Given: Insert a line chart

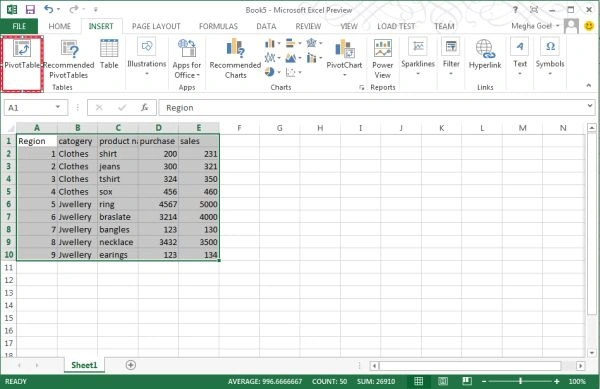Looking at the screenshot, I should pyautogui.click(x=272, y=58).
